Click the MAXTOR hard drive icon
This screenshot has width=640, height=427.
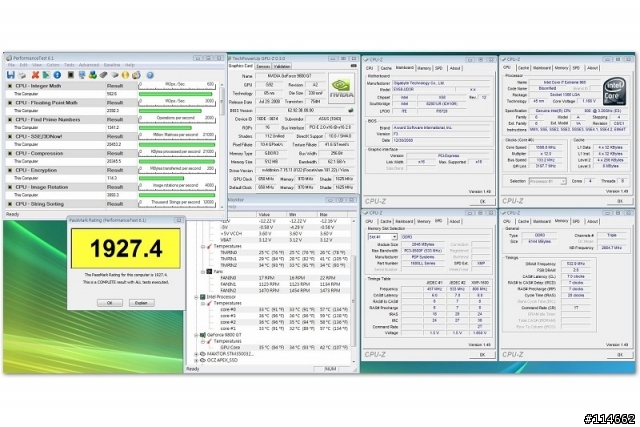pos(202,354)
